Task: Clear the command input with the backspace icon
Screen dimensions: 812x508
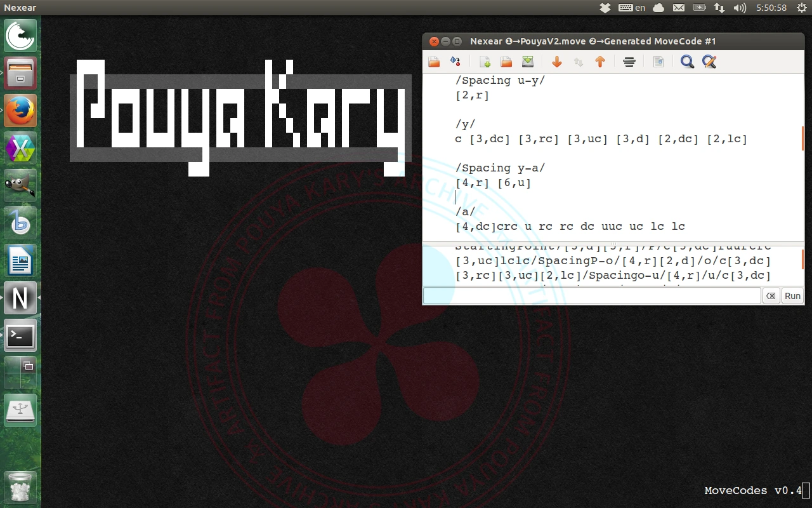Action: point(771,296)
